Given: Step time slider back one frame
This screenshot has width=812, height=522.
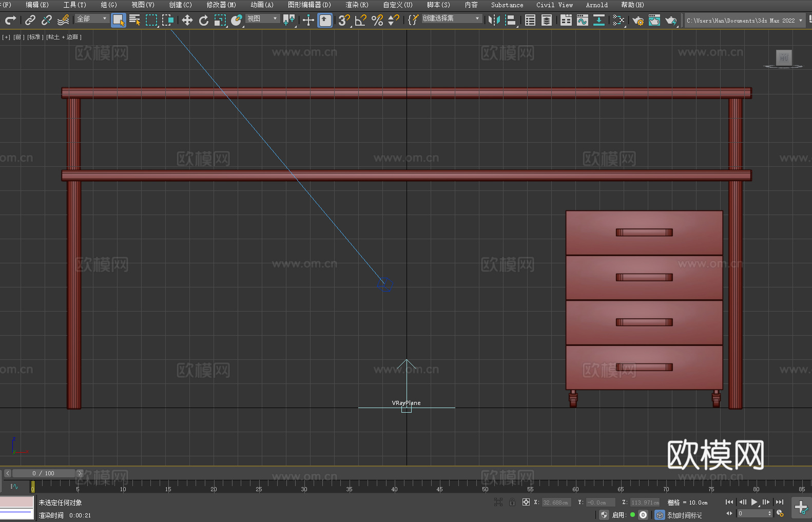Looking at the screenshot, I should [x=7, y=473].
